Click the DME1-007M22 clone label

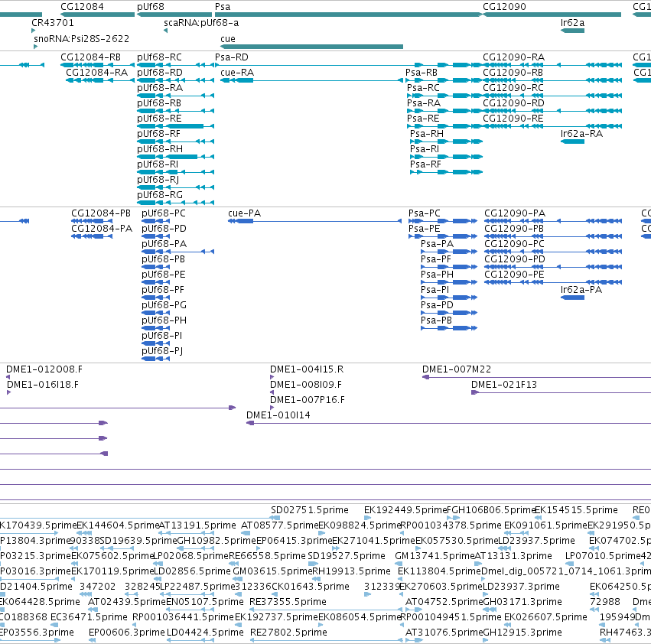457,369
